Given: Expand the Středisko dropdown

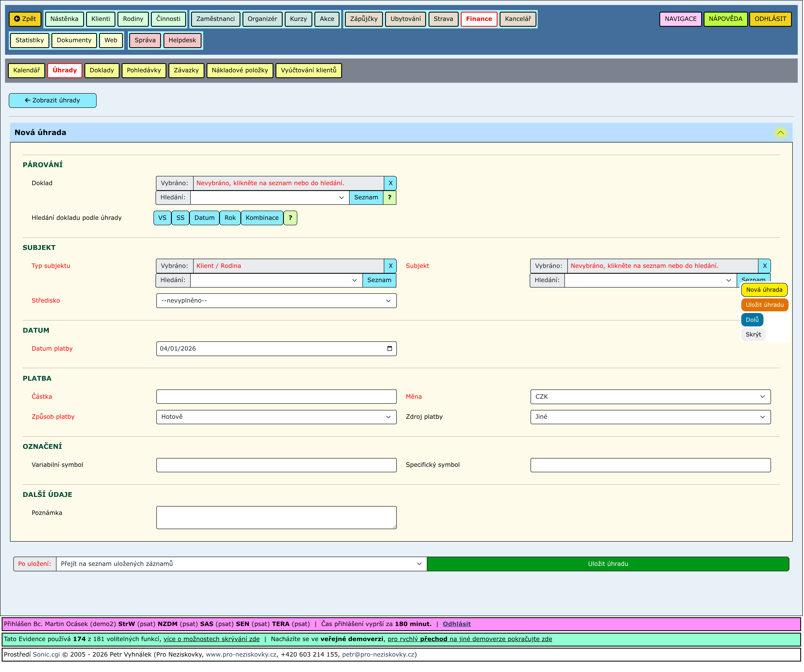Looking at the screenshot, I should coord(276,301).
